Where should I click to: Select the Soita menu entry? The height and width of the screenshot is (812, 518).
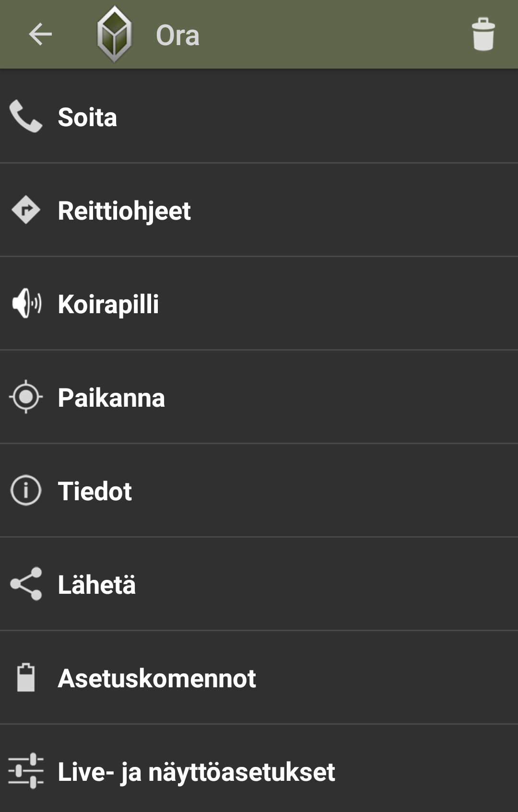pos(87,118)
